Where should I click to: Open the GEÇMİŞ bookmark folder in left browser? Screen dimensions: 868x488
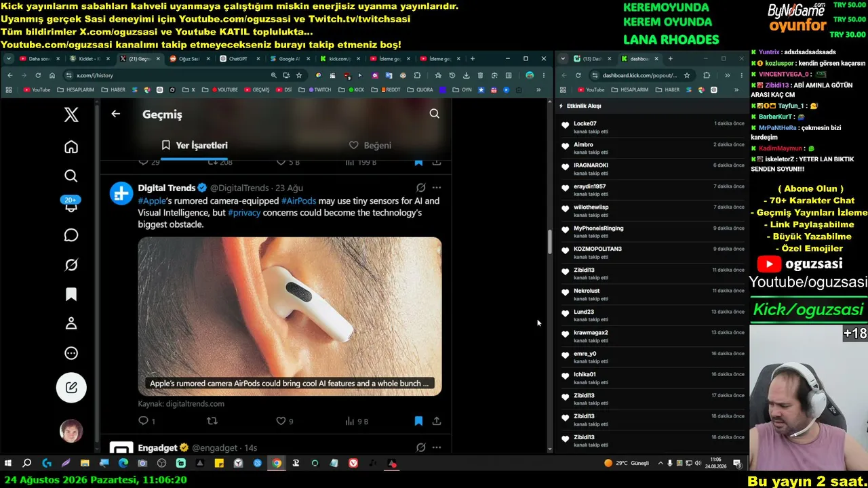pos(257,89)
